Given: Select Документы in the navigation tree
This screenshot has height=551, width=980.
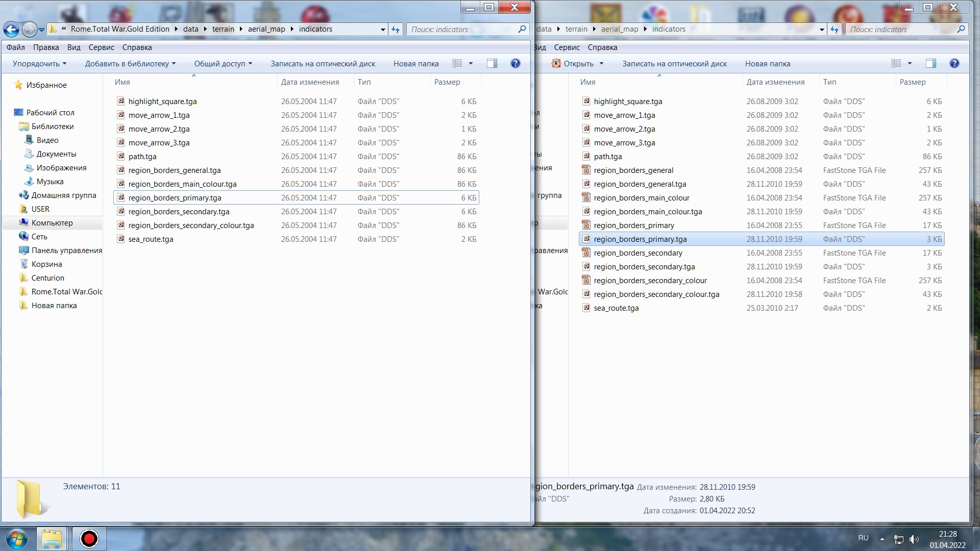Looking at the screenshot, I should click(56, 154).
